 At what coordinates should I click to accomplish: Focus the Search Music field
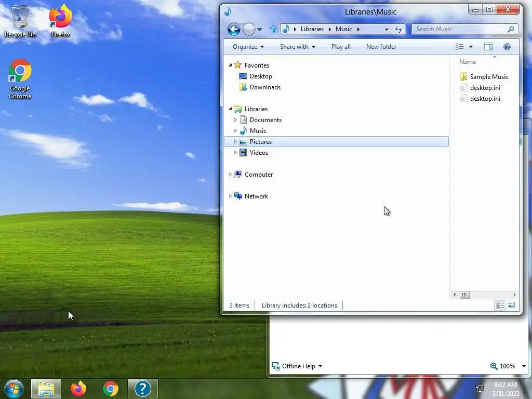click(464, 29)
